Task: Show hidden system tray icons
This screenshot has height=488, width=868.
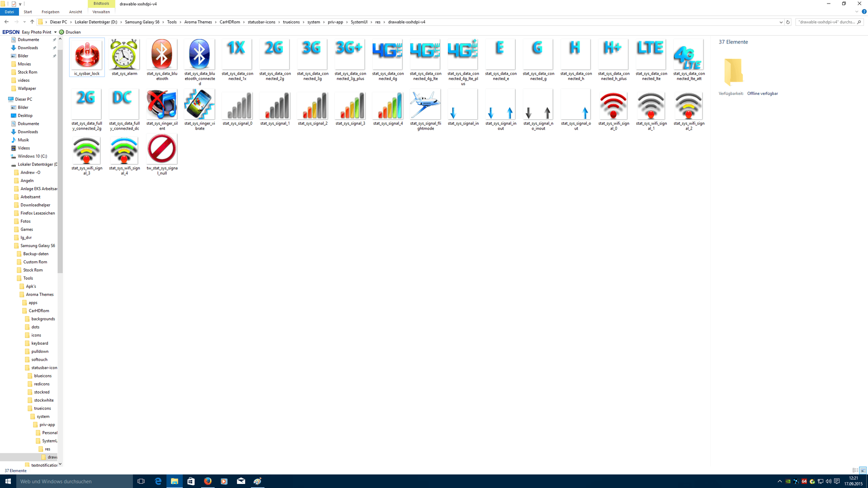Action: point(779,481)
